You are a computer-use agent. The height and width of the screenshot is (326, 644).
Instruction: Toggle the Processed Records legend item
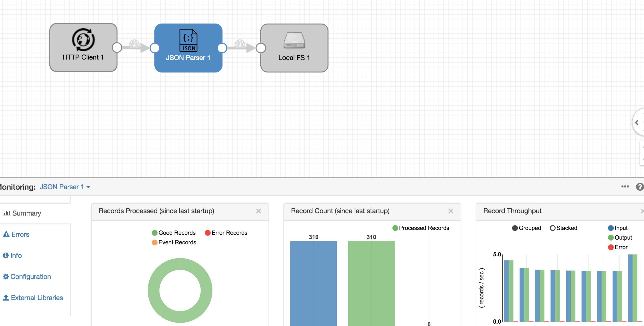coord(421,228)
